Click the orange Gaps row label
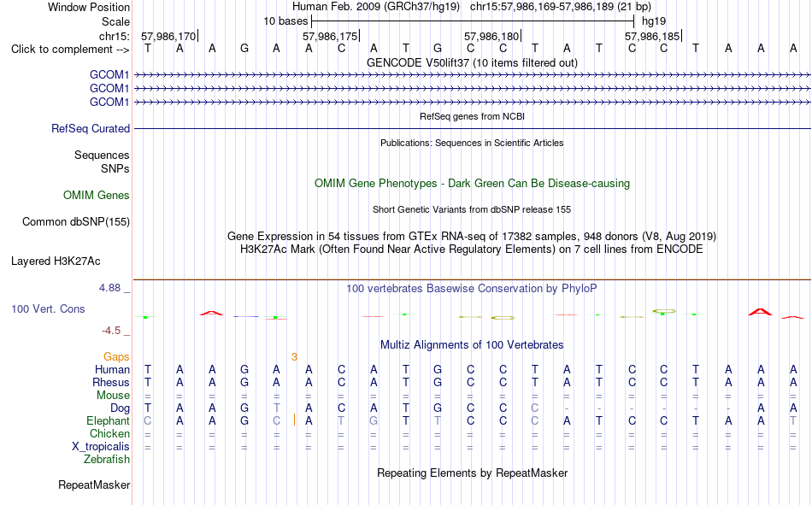Screen dimensions: 812x505 click(116, 356)
